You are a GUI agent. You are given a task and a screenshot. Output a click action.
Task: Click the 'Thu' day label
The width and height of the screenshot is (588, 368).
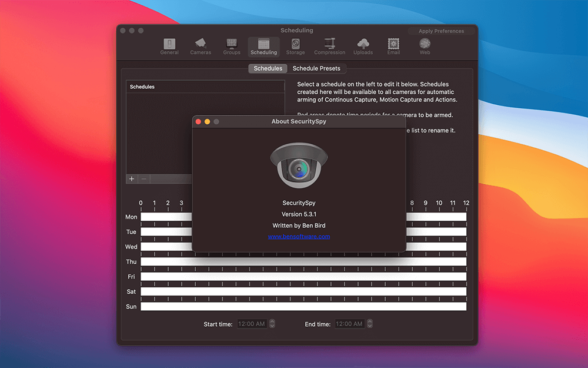(131, 262)
